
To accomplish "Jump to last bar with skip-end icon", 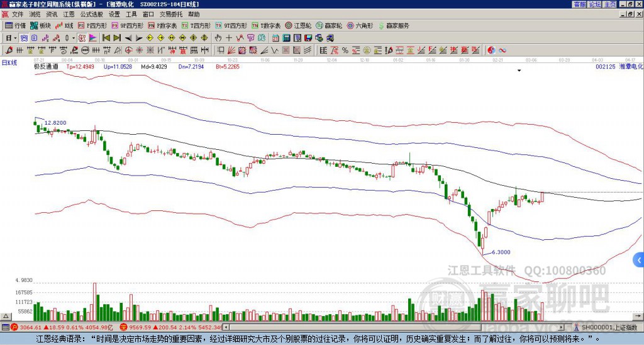I will tap(117, 38).
